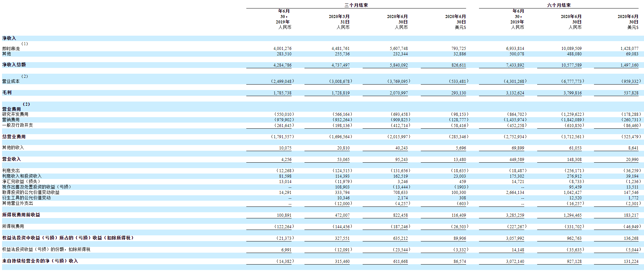Image resolution: width=644 pixels, height=271 pixels.
Task: Select the value (1,791,557)
Action: [x=282, y=137]
